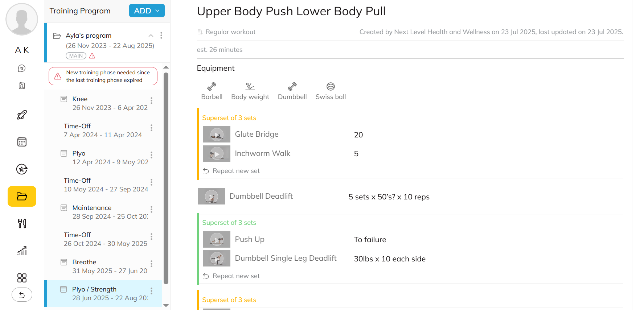Click the four-squares dashboard icon
The image size is (644, 310).
click(22, 278)
